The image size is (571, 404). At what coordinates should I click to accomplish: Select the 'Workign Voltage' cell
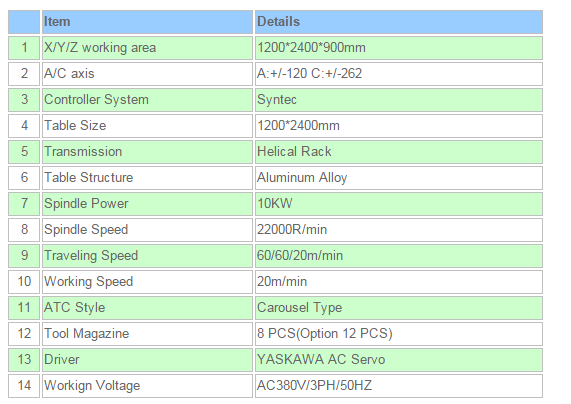(x=147, y=386)
